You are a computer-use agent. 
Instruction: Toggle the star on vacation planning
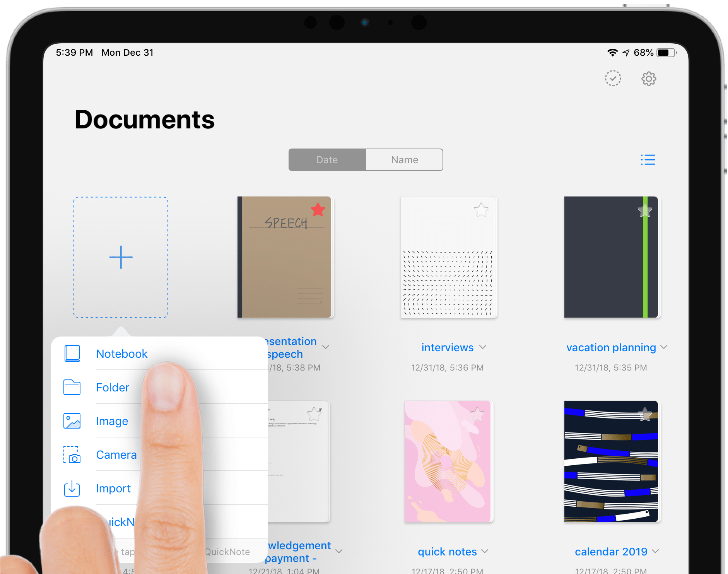click(644, 210)
